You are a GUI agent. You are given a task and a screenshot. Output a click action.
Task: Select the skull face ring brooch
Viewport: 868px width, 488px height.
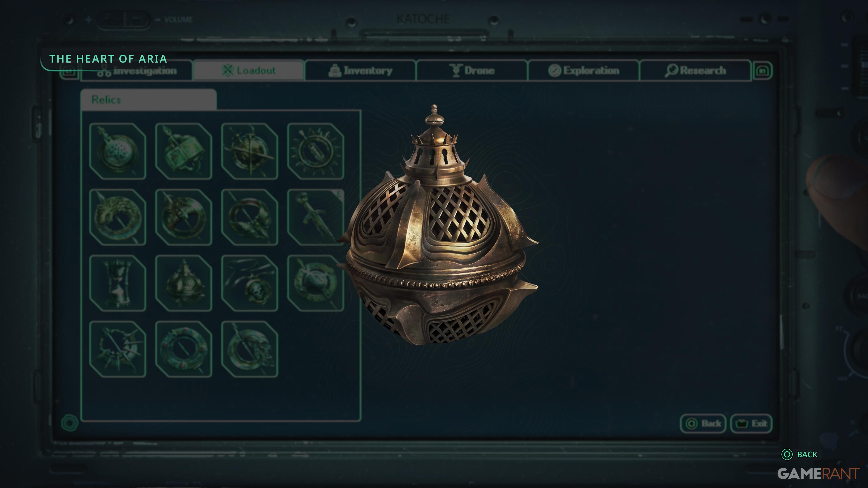[250, 349]
